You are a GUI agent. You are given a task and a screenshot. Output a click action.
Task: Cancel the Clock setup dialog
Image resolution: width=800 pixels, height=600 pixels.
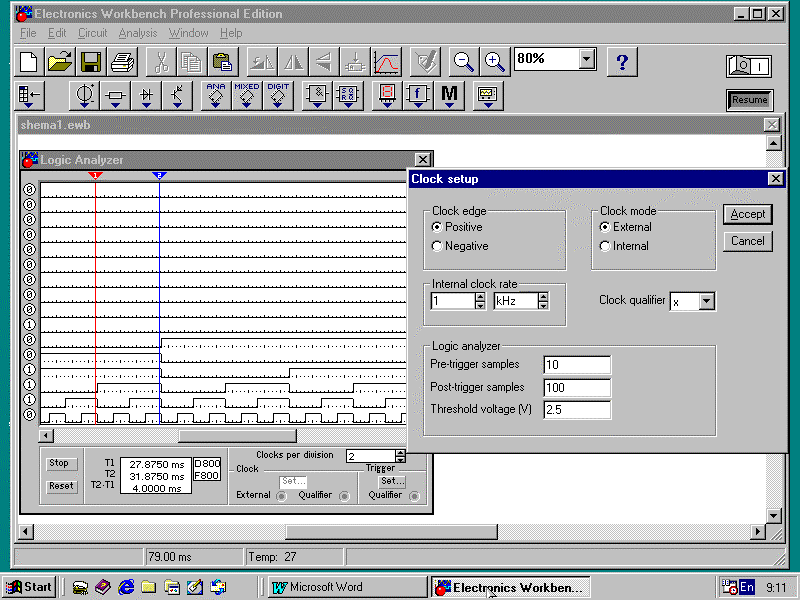(748, 241)
